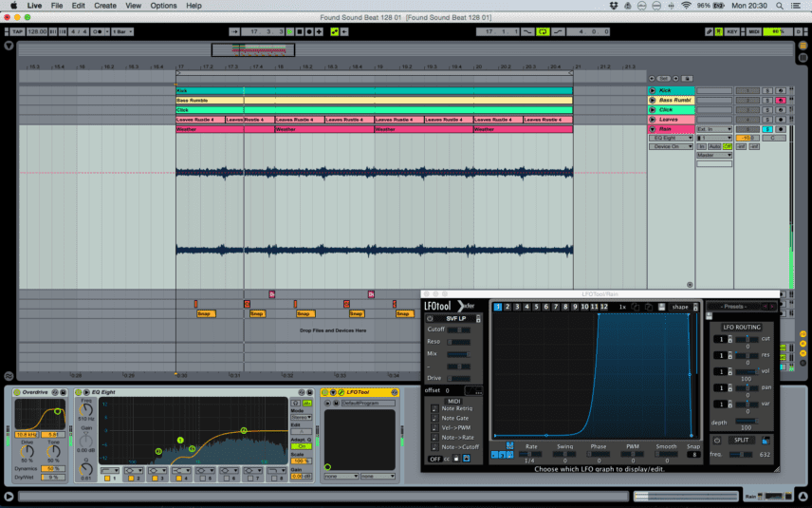Image resolution: width=812 pixels, height=508 pixels.
Task: Toggle the KEY map mode switch
Action: tap(731, 31)
